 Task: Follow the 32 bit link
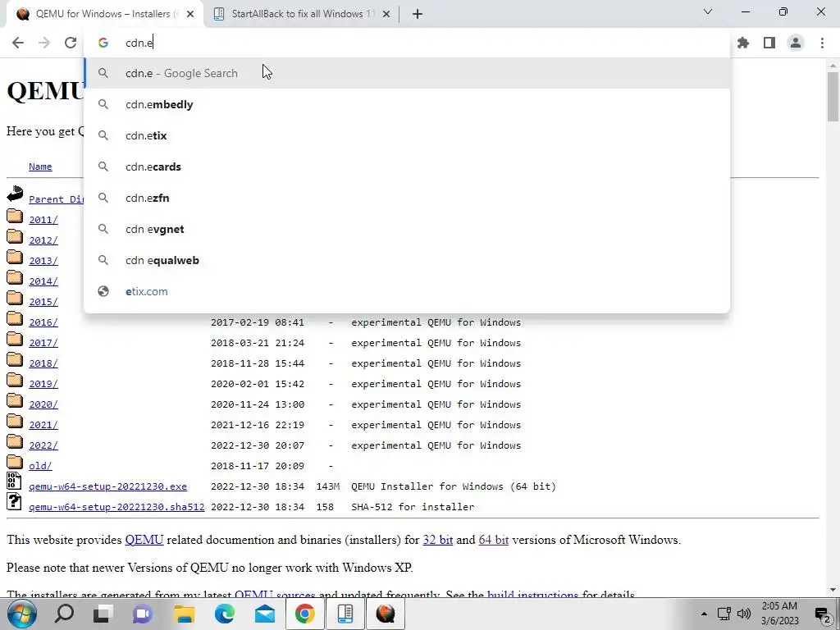pyautogui.click(x=438, y=540)
